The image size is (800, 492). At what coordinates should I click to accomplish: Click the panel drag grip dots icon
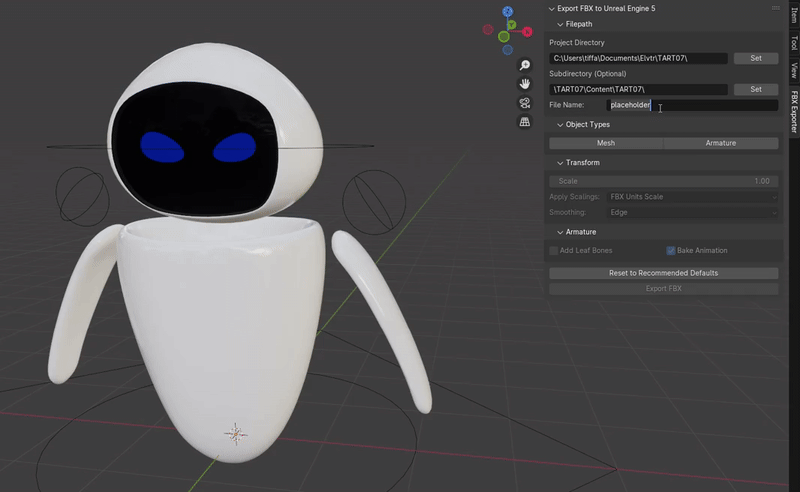776,8
